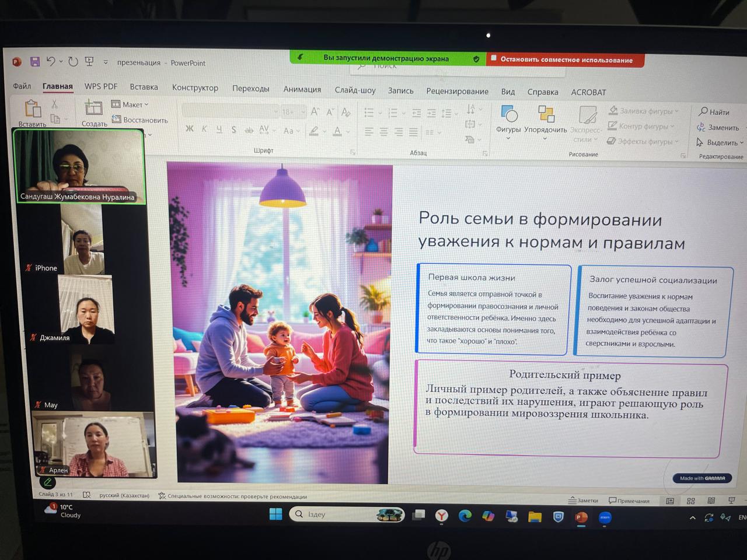
Task: Click the Save icon in title bar
Action: coord(35,61)
